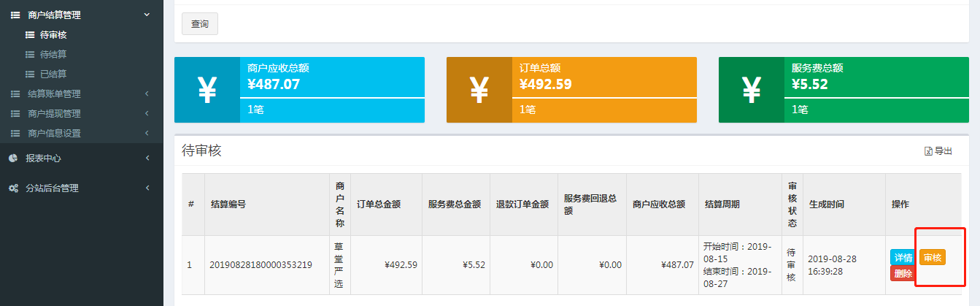980x306 pixels.
Task: Expand the 分站后台管理 chevron
Action: coord(147,188)
